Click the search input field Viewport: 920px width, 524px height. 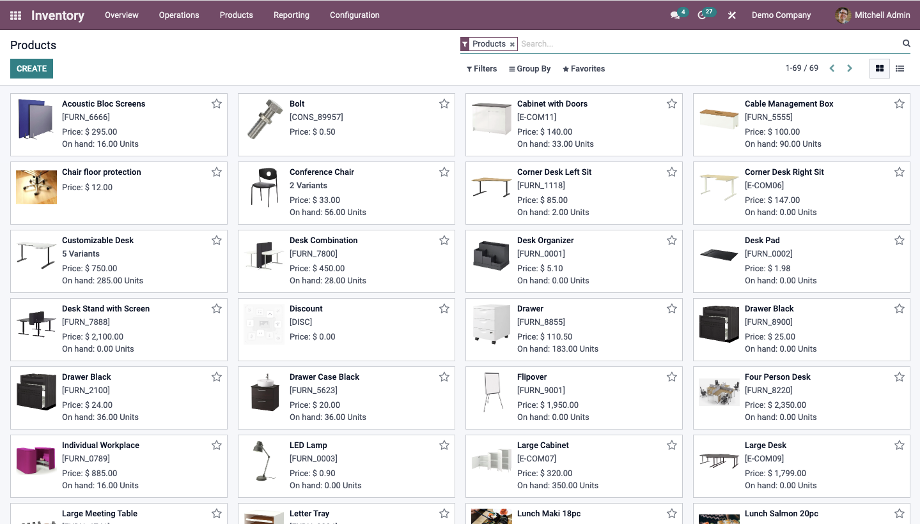coord(709,44)
